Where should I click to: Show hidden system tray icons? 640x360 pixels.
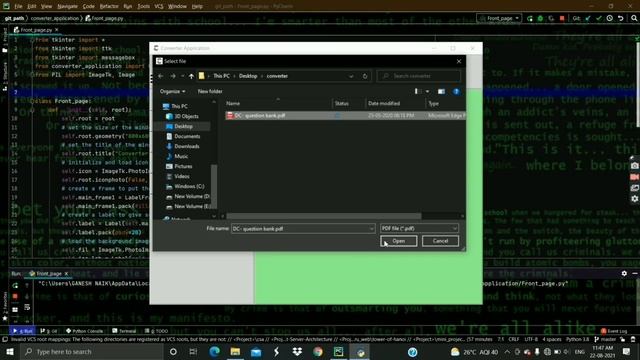click(507, 351)
